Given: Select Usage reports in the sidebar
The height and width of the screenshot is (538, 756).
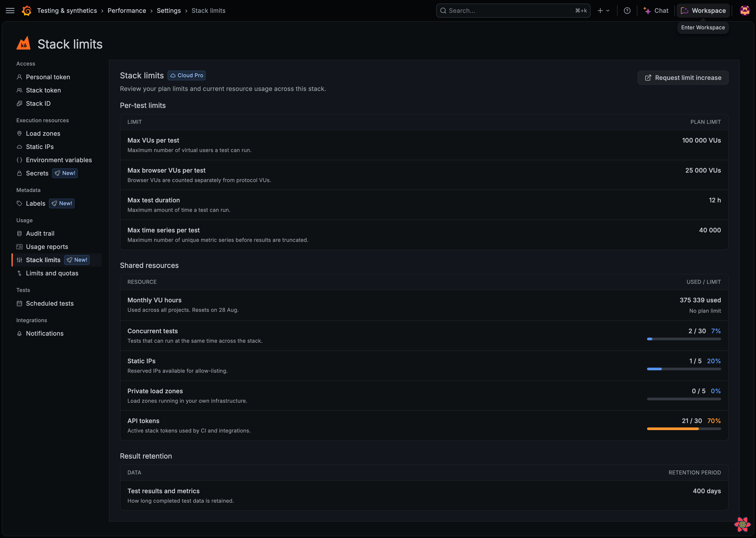Looking at the screenshot, I should click(47, 247).
